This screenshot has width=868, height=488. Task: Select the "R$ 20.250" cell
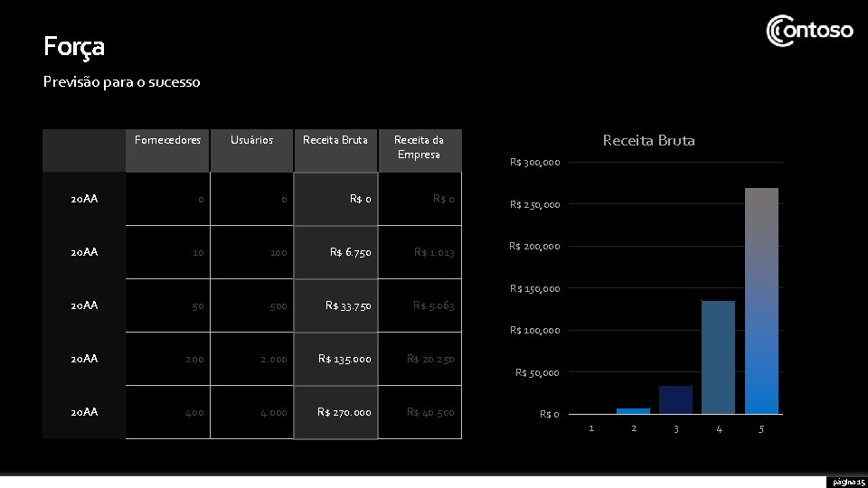tap(420, 359)
